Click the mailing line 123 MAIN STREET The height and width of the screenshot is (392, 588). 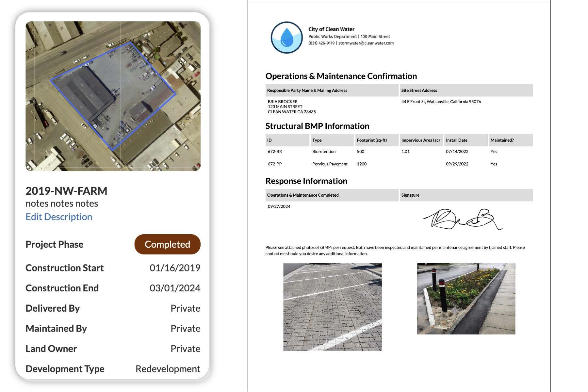pyautogui.click(x=285, y=106)
